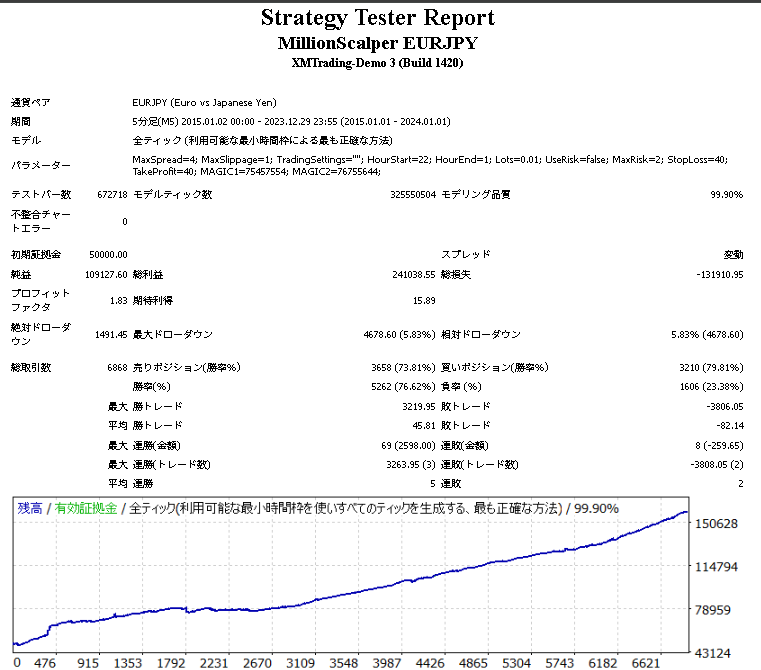Select the MillionScalper EURJPY heading
This screenshot has width=761, height=670.
coord(378,43)
